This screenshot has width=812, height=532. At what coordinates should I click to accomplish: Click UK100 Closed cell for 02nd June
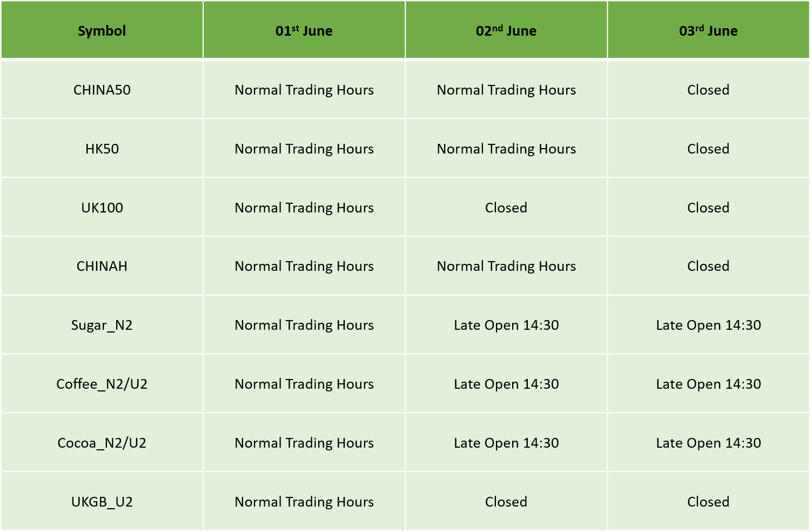coord(506,208)
